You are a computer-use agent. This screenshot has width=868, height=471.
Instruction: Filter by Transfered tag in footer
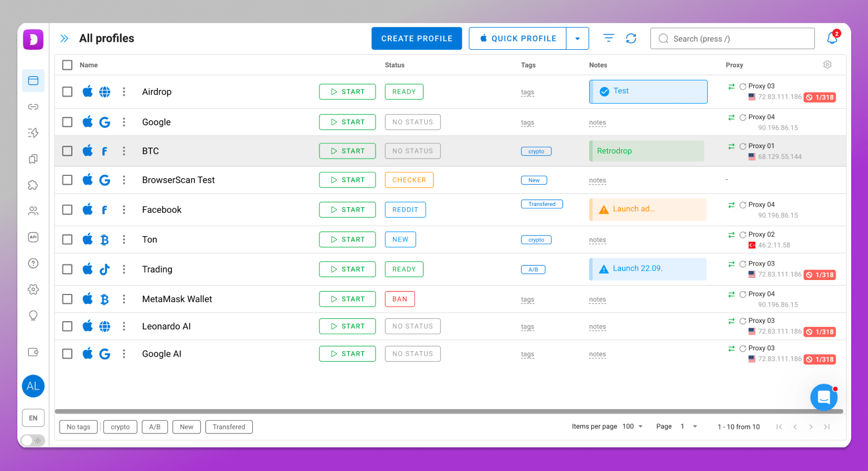(229, 427)
